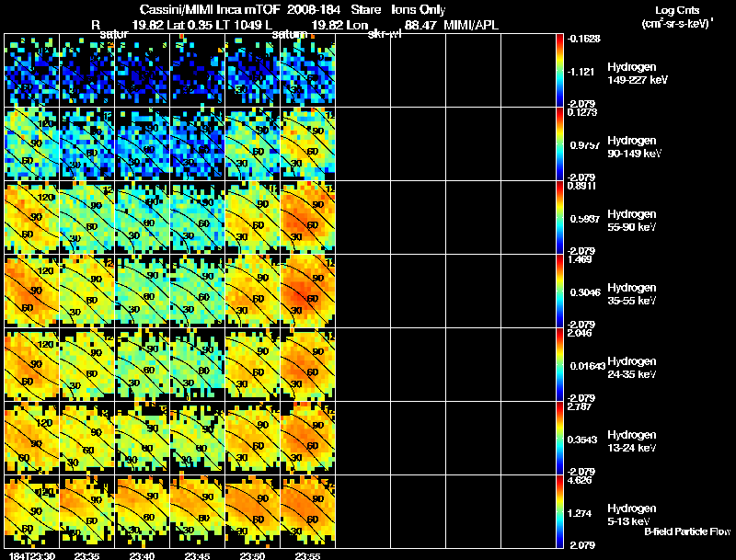Pick the Hydrogen 55-90 keV panel at 23:55
This screenshot has width=736, height=560.
pyautogui.click(x=307, y=217)
